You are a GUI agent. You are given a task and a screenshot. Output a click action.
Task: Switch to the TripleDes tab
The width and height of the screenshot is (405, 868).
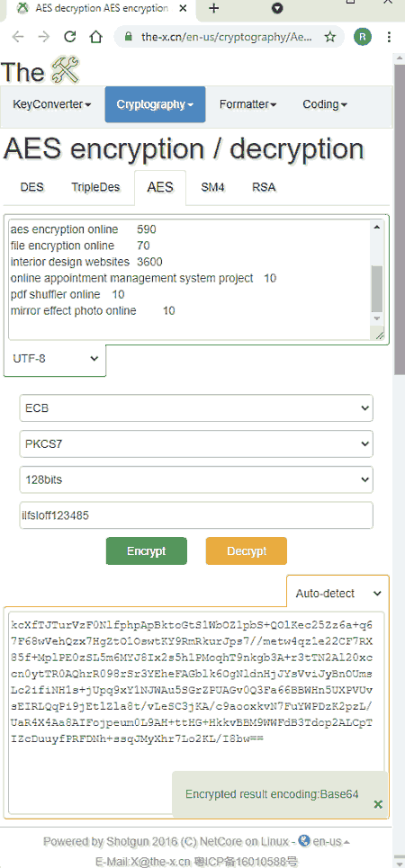click(x=95, y=187)
